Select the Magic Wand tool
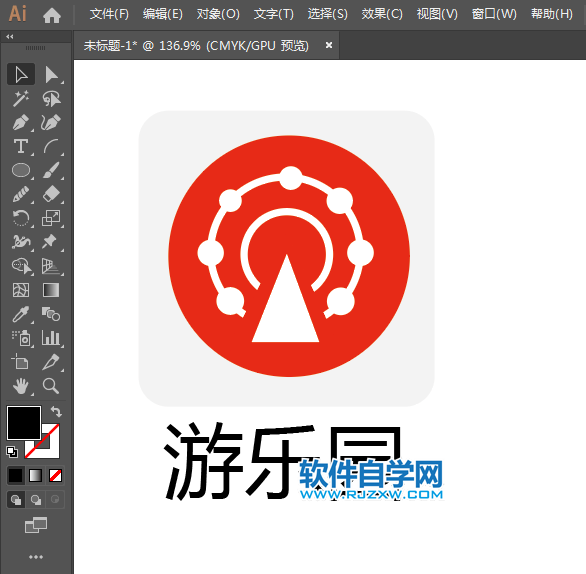Screen dimensions: 586x574 tap(21, 98)
